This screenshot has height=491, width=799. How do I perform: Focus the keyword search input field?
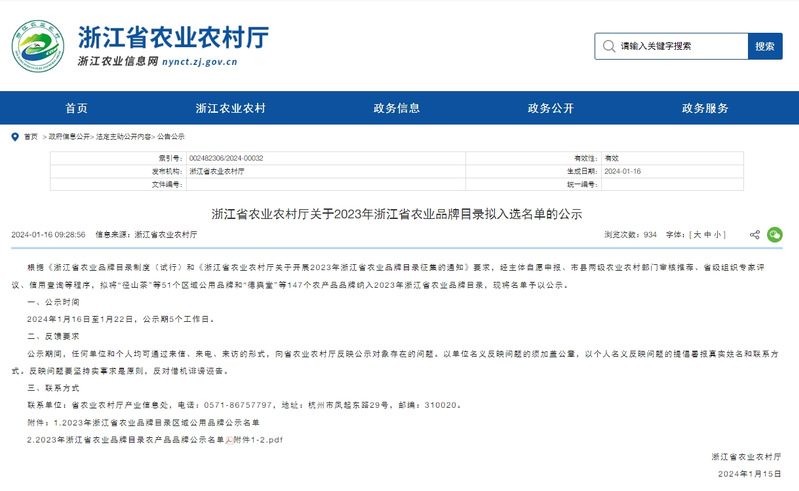[x=671, y=46]
